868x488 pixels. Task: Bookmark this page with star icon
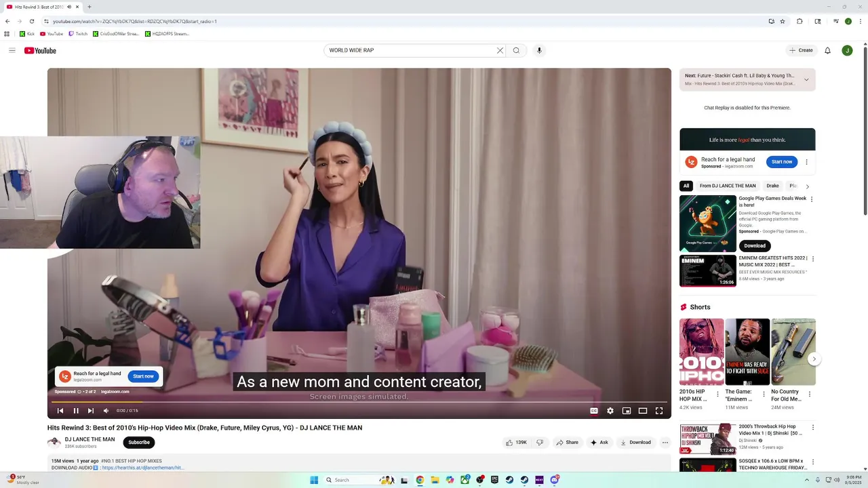[783, 21]
